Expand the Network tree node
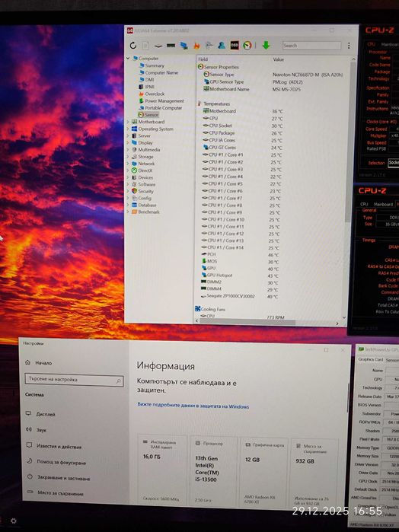The height and width of the screenshot is (532, 399). click(128, 164)
